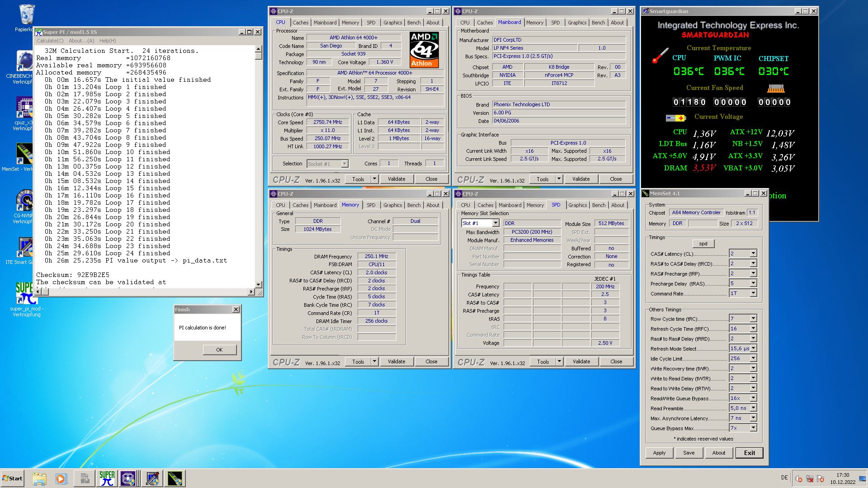This screenshot has width=868, height=488.
Task: Click Super PI horizontal scrollbar right arrow
Action: (x=251, y=292)
